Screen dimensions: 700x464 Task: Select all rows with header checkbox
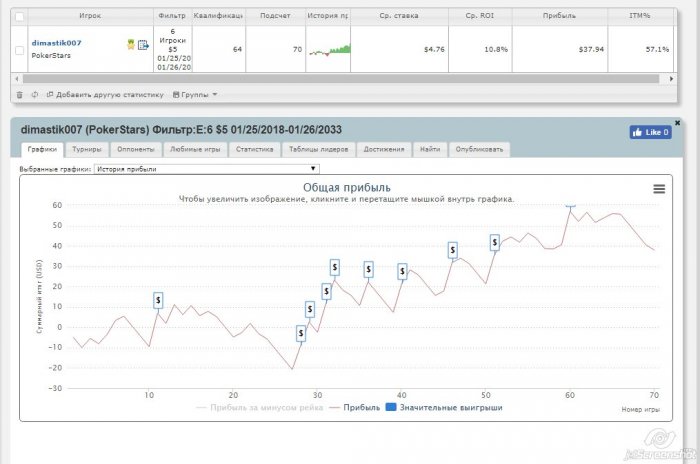(20, 16)
